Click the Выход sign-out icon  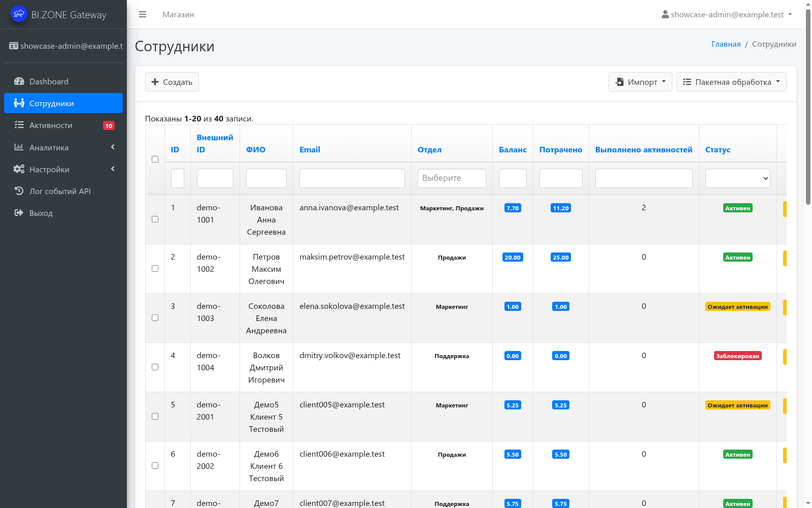(19, 213)
